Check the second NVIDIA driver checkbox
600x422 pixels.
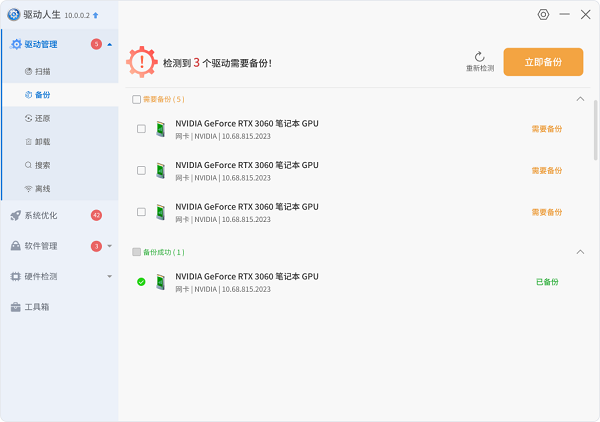(141, 170)
